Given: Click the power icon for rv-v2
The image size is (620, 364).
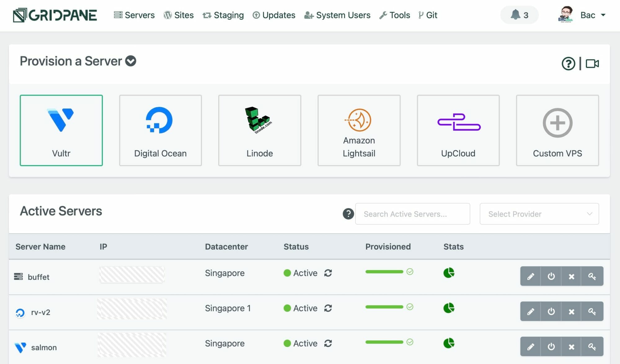Looking at the screenshot, I should point(551,311).
